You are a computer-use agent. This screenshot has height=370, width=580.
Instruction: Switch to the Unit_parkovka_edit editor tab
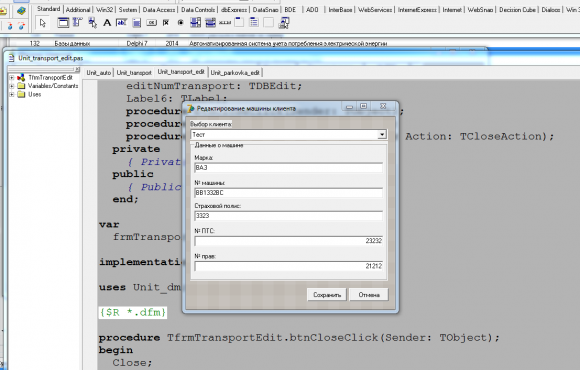click(x=235, y=73)
